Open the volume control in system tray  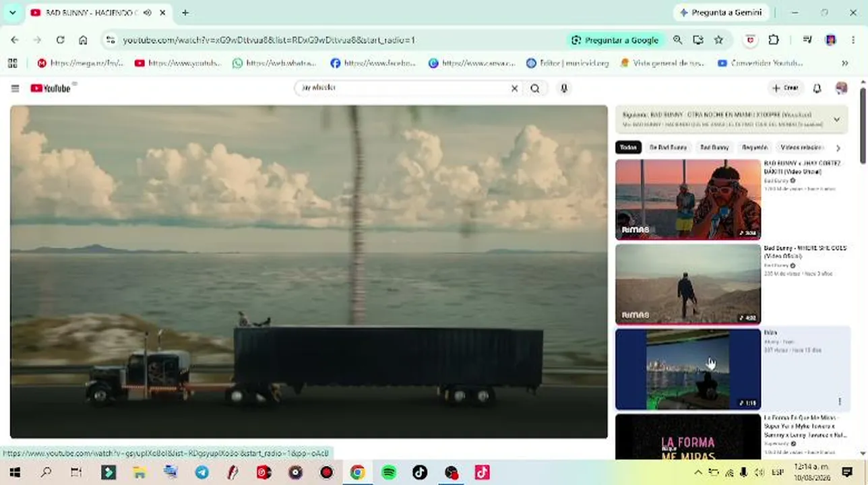tap(759, 472)
